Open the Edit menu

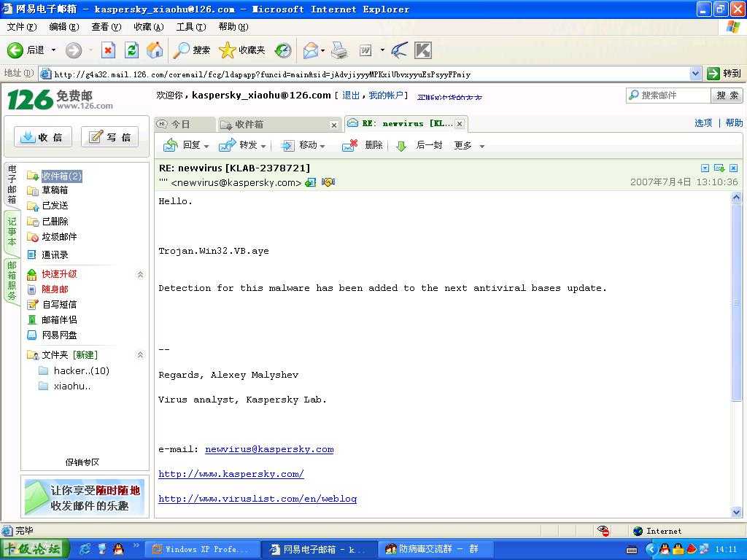[x=64, y=27]
